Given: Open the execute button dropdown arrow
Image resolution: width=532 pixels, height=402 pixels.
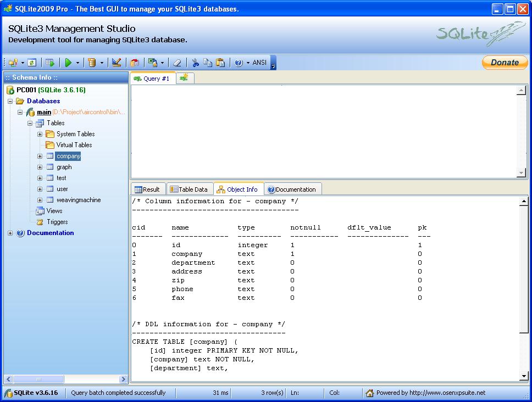Looking at the screenshot, I should coord(77,63).
